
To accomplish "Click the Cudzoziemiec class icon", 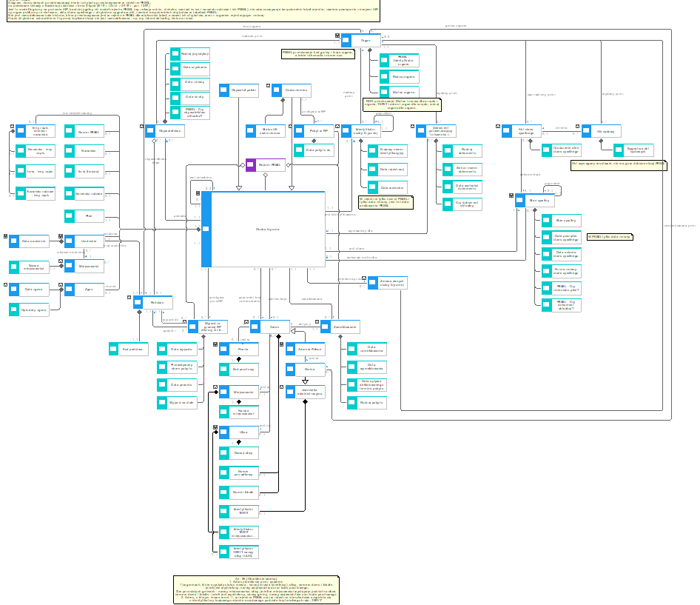I will click(276, 90).
